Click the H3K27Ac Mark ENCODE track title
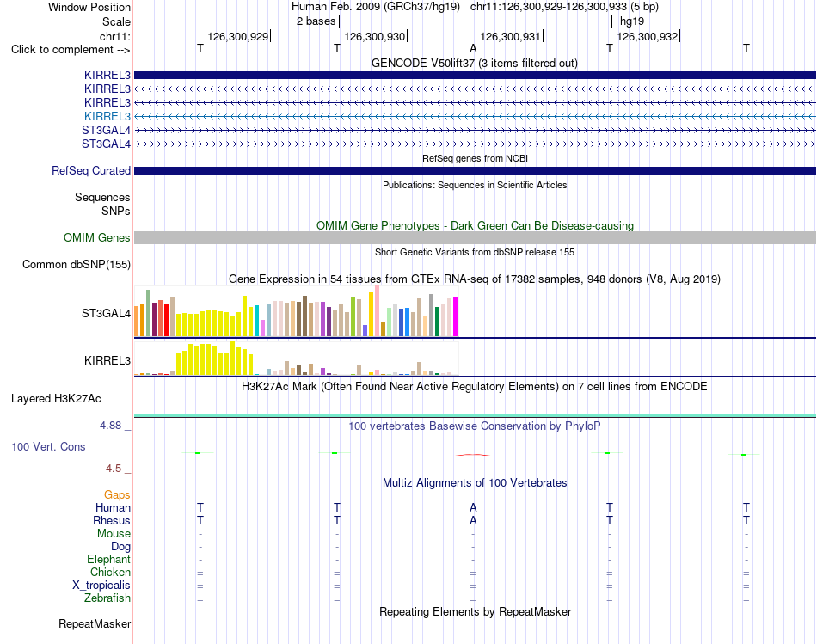817x644 pixels. click(475, 387)
